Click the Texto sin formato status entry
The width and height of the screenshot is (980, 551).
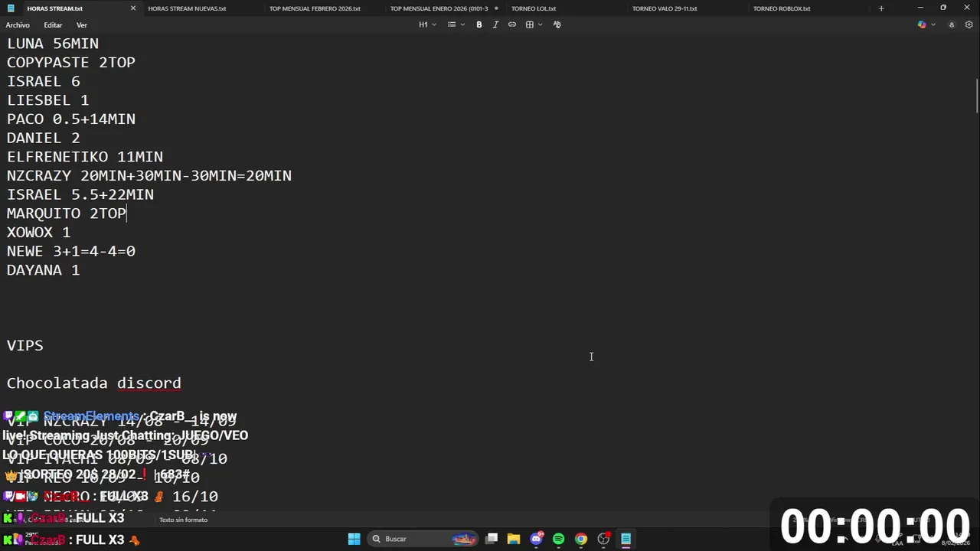click(184, 520)
